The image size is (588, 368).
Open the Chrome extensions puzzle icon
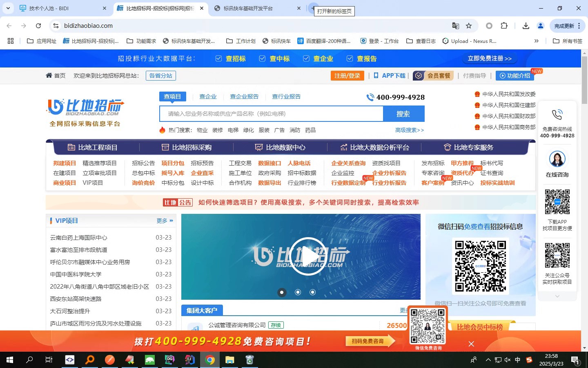504,26
